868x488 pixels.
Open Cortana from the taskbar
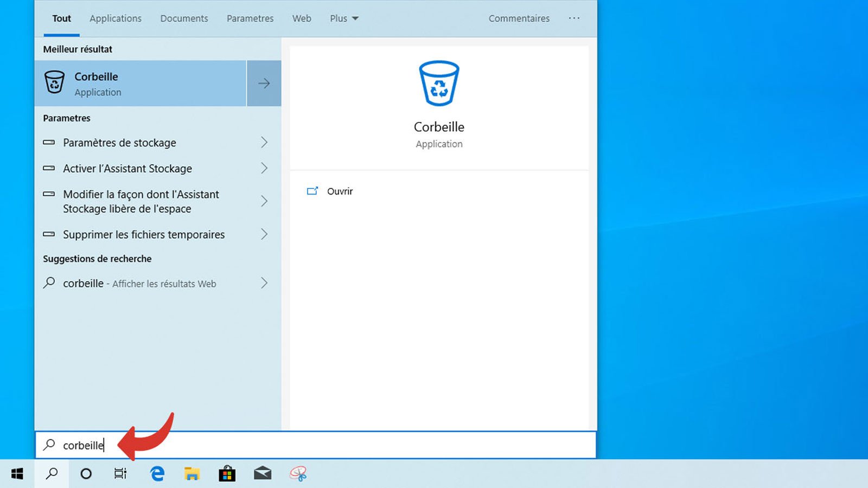coord(86,473)
